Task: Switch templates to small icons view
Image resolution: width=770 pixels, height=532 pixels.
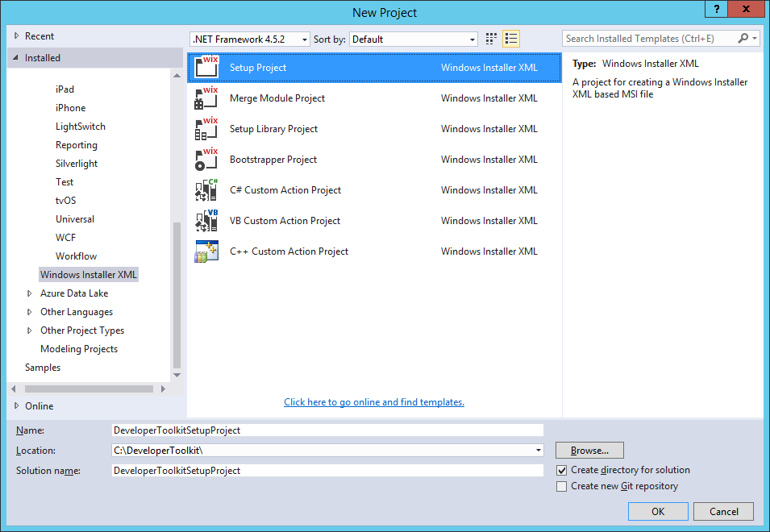Action: [x=491, y=39]
